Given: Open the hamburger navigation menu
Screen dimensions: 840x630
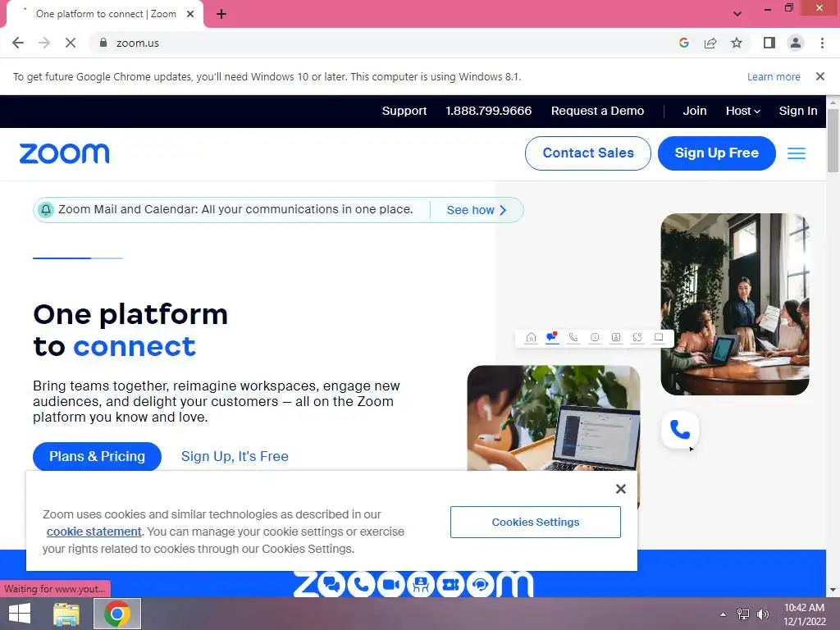Looking at the screenshot, I should (797, 153).
